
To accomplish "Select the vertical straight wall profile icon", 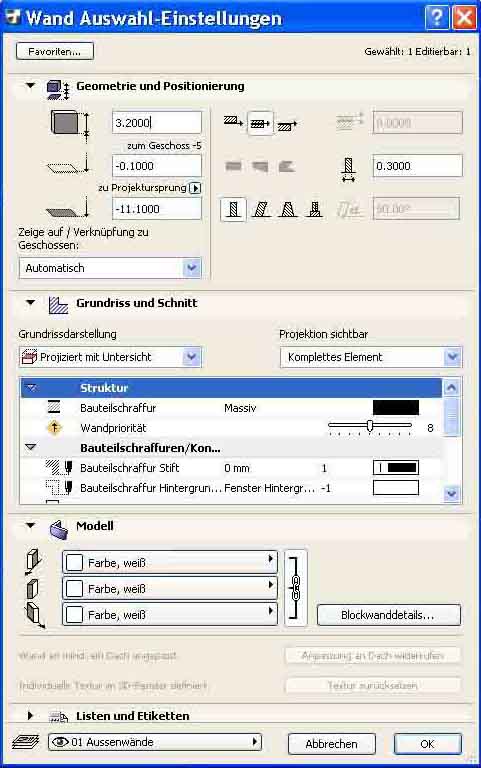I will 234,210.
